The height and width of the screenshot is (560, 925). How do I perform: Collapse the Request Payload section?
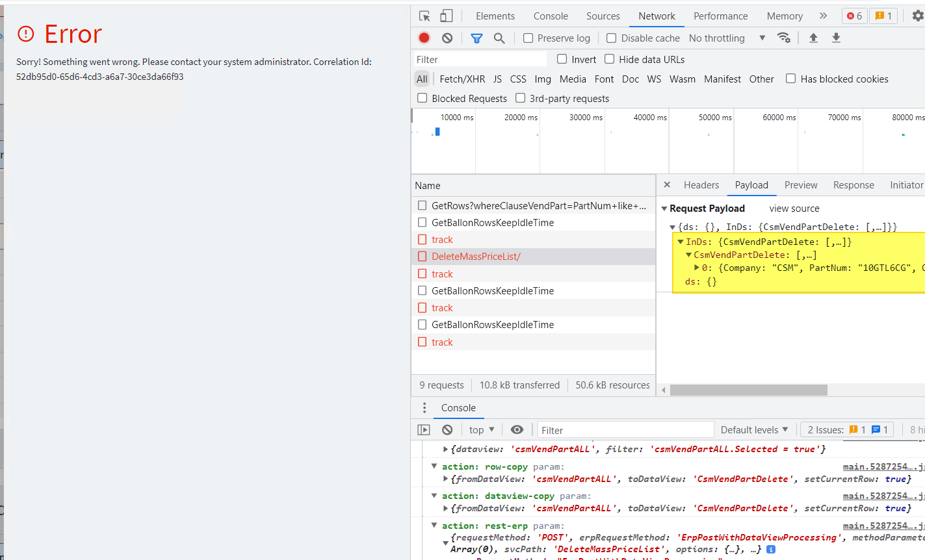(x=664, y=209)
